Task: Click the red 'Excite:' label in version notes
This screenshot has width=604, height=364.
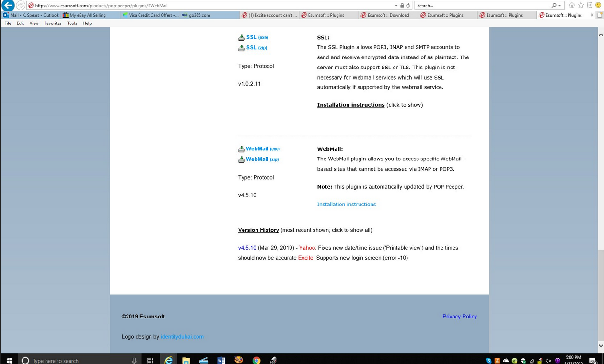Action: tap(306, 258)
